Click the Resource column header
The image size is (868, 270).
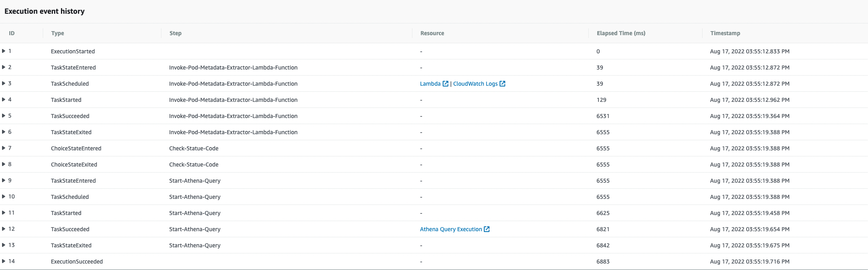point(432,33)
